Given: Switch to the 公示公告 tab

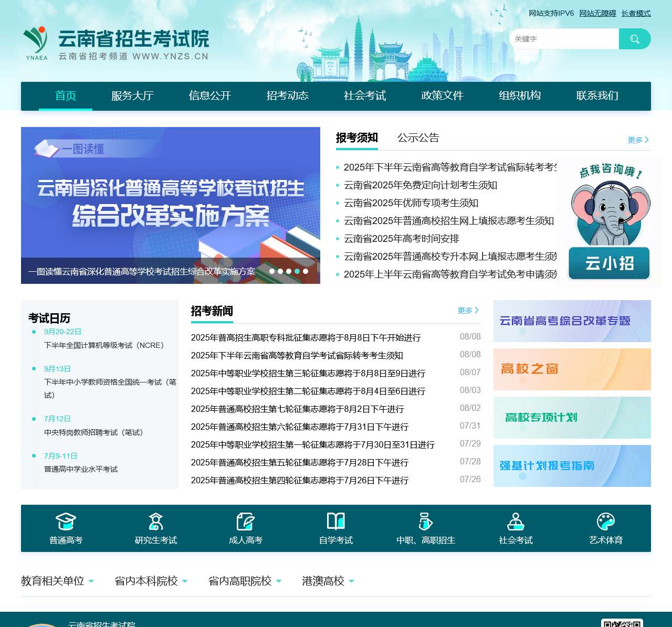Looking at the screenshot, I should 418,138.
